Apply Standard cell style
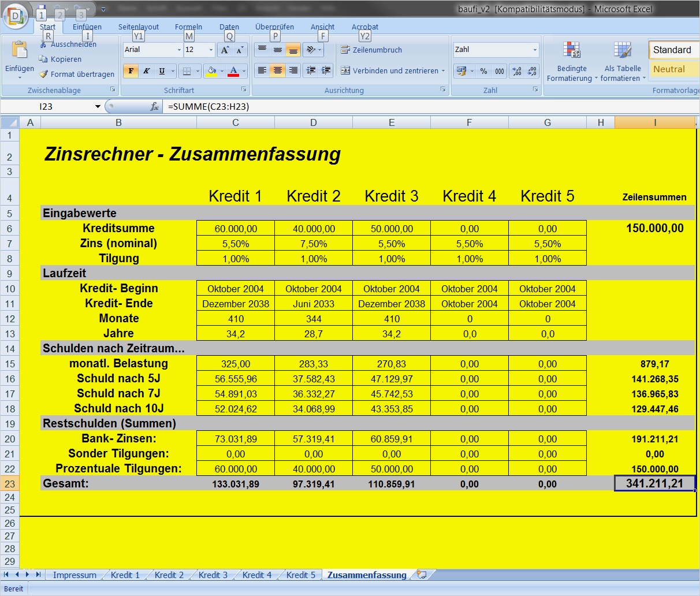 [673, 50]
